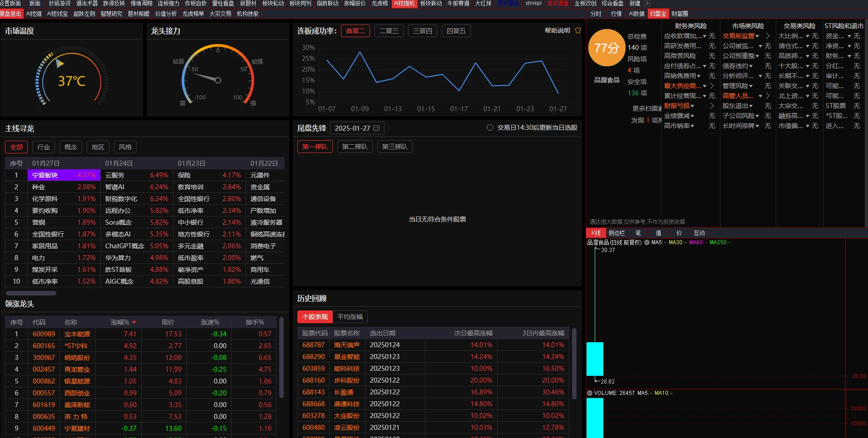Image resolution: width=868 pixels, height=438 pixels.
Task: Select the 第二梯队 button
Action: click(355, 147)
